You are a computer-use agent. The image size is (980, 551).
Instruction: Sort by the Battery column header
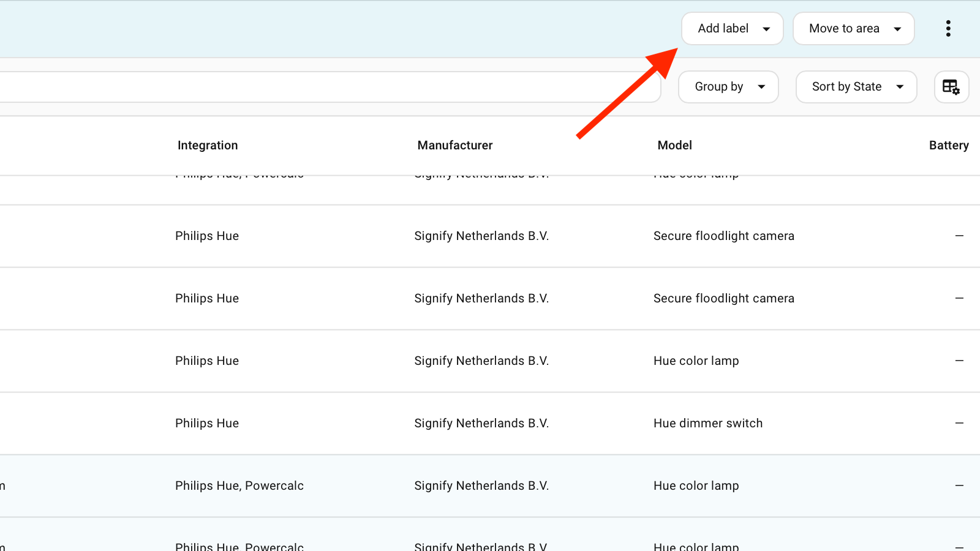point(949,146)
